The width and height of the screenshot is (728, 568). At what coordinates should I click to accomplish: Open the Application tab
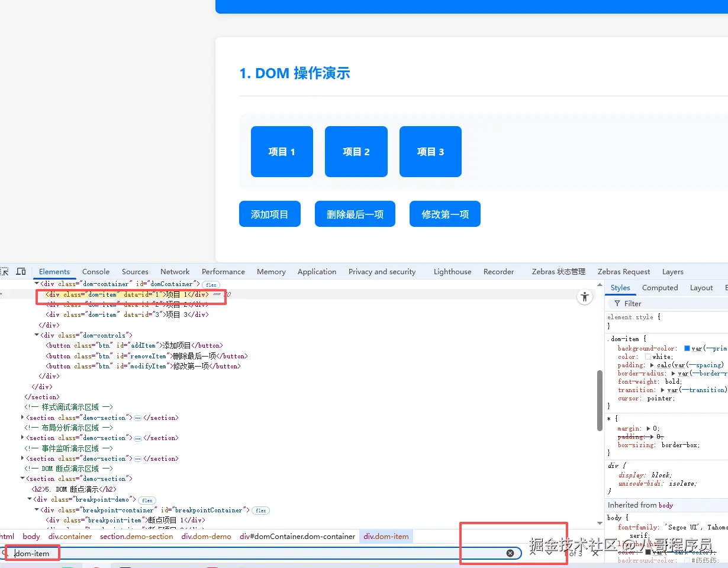(317, 271)
